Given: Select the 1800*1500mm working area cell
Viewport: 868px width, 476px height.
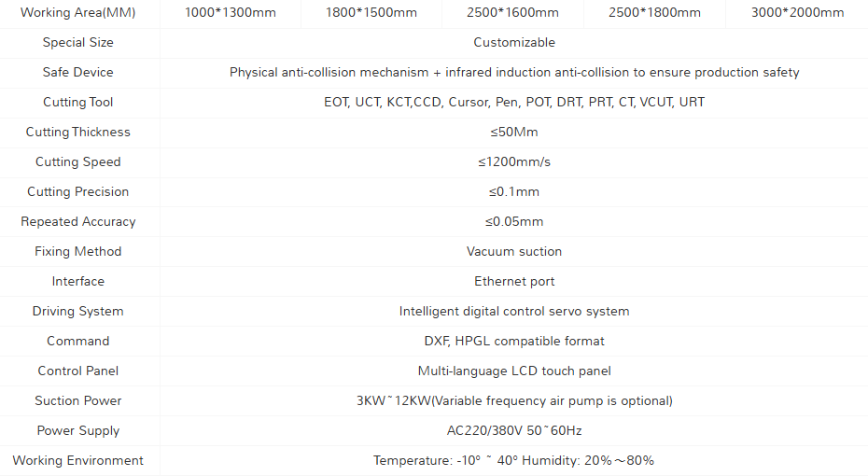Looking at the screenshot, I should tap(371, 12).
